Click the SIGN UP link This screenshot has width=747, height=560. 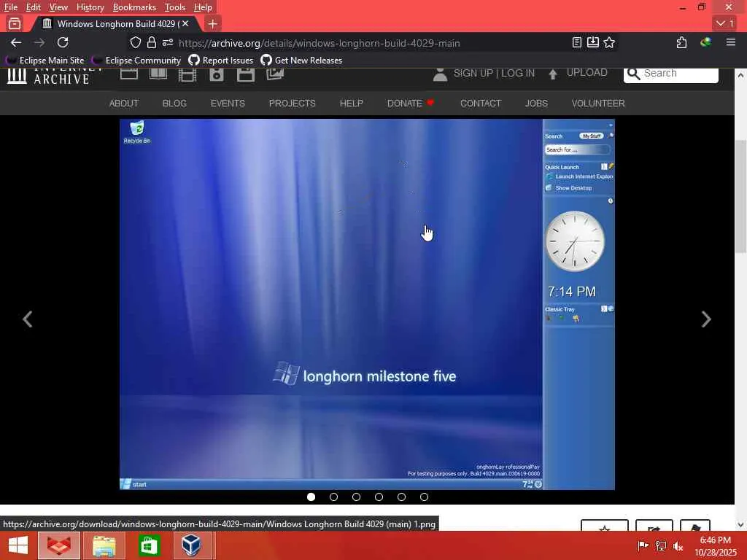point(473,74)
